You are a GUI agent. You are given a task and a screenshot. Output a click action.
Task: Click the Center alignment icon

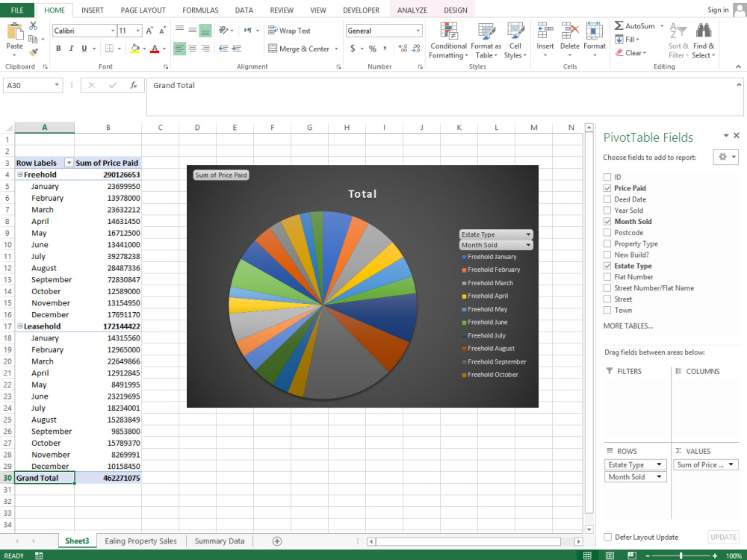pos(193,48)
